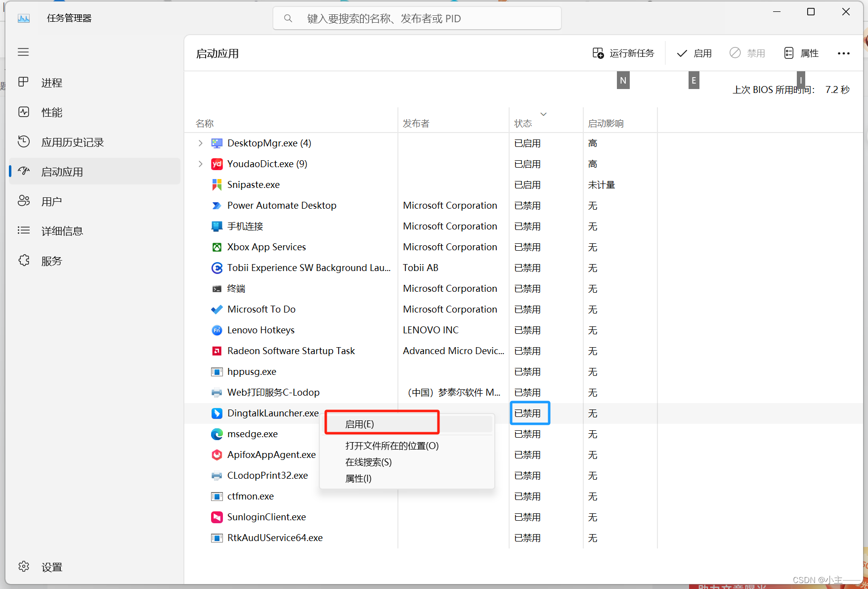The height and width of the screenshot is (589, 868).
Task: Click the Properties (属性) toolbar button
Action: coord(801,53)
